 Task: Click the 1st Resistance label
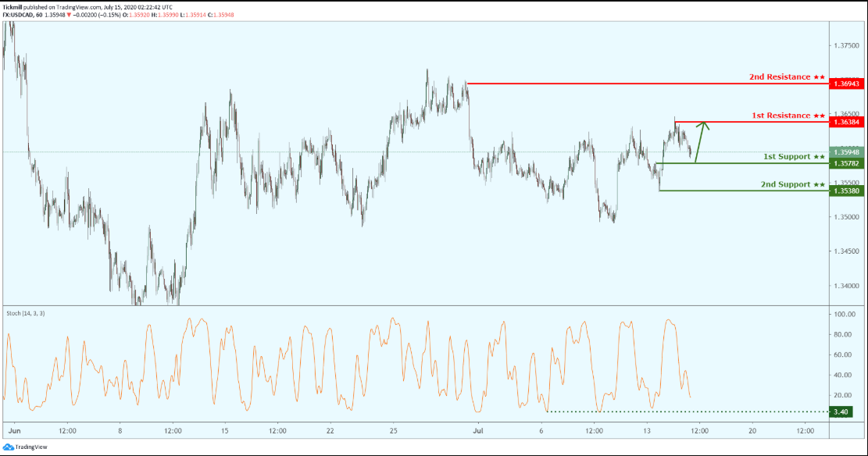[x=788, y=116]
